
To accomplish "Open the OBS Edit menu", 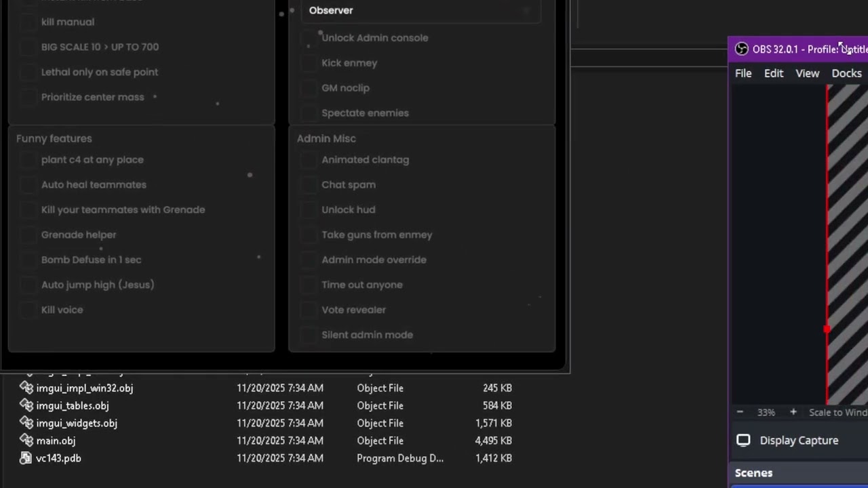I will pyautogui.click(x=774, y=73).
